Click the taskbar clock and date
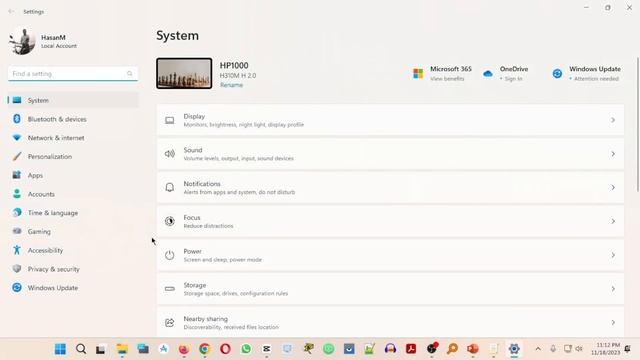Viewport: 640px width, 360px height. (606, 349)
